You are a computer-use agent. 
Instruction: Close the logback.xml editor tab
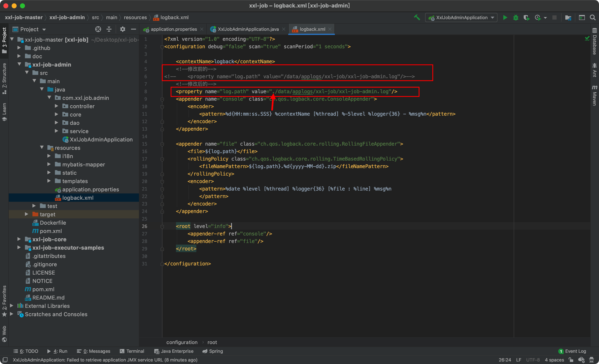(330, 29)
